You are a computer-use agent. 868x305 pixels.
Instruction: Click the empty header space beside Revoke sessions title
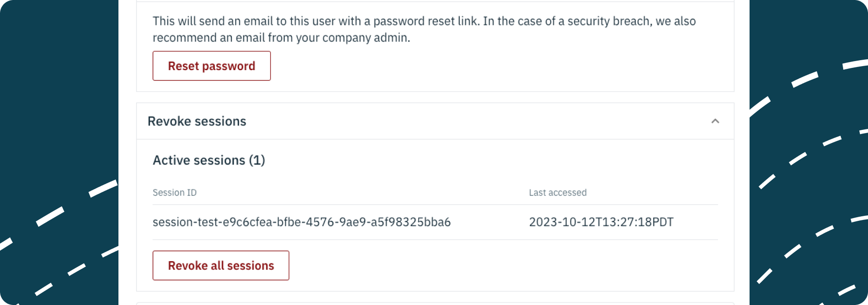coord(475,121)
